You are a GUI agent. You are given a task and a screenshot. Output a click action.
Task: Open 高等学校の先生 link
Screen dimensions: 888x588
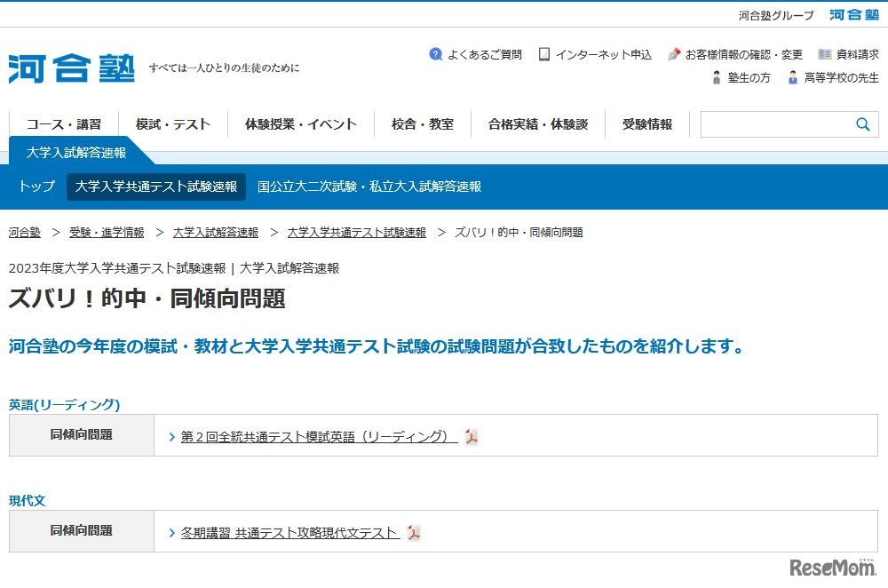point(842,77)
